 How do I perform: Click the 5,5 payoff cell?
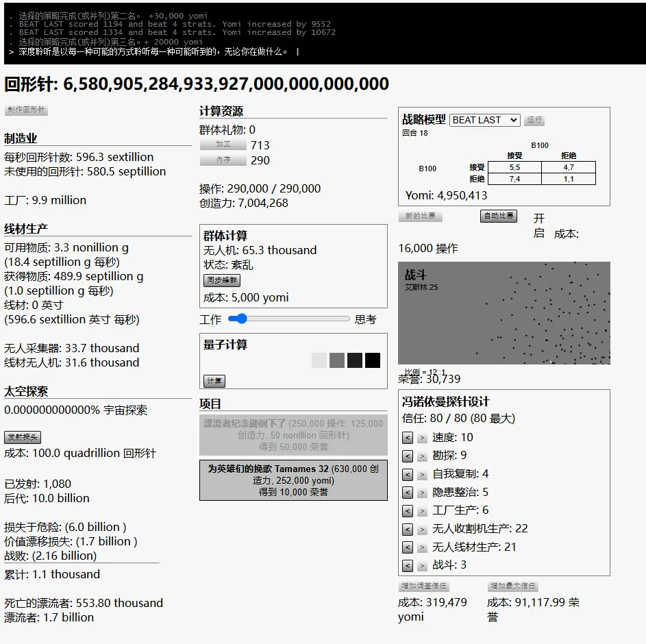(x=514, y=167)
